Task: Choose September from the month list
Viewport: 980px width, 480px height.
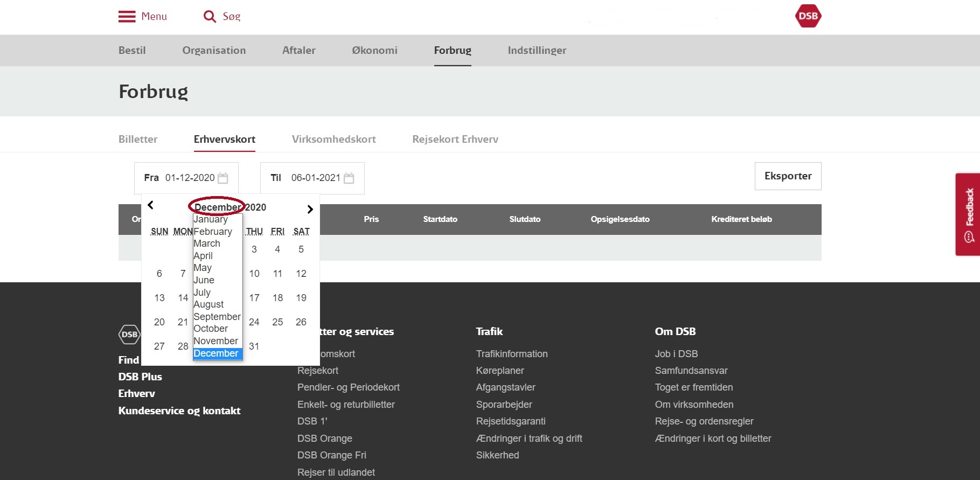Action: (x=217, y=317)
